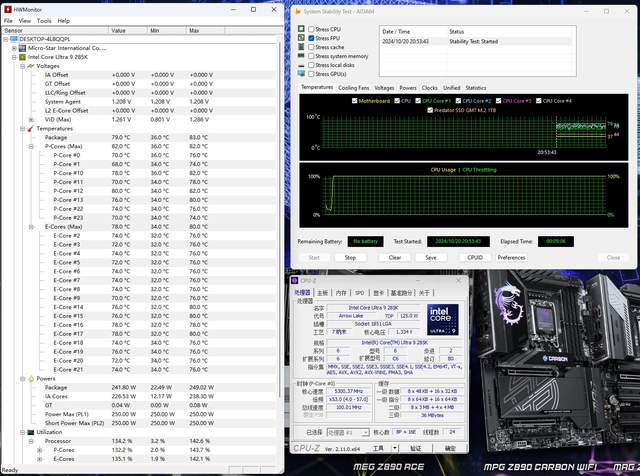The image size is (640, 476).
Task: Click the Temperatures thermometer icon in HWMonitor
Action: (30, 129)
